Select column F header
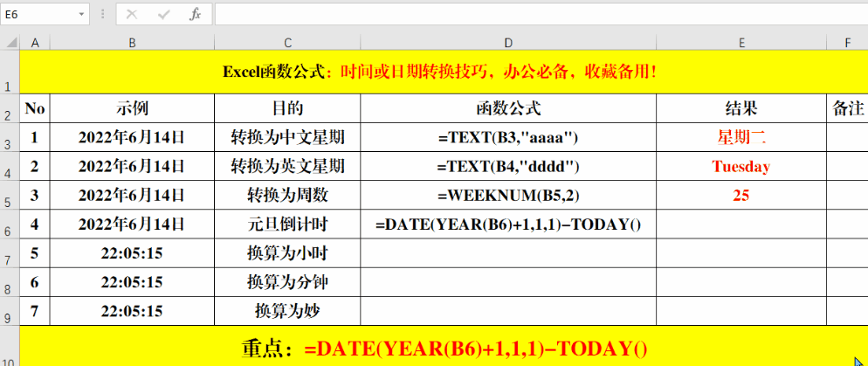This screenshot has height=366, width=868. pyautogui.click(x=848, y=43)
